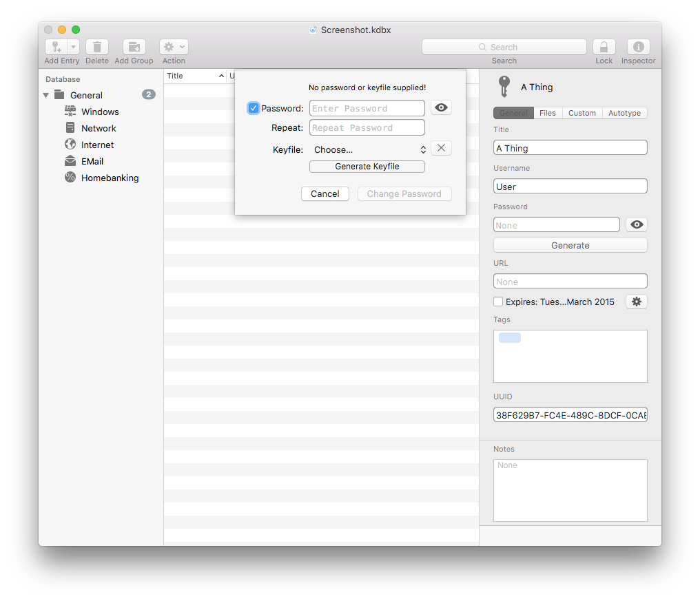The height and width of the screenshot is (601, 700).
Task: Click the Generate Keyfile button
Action: (367, 167)
